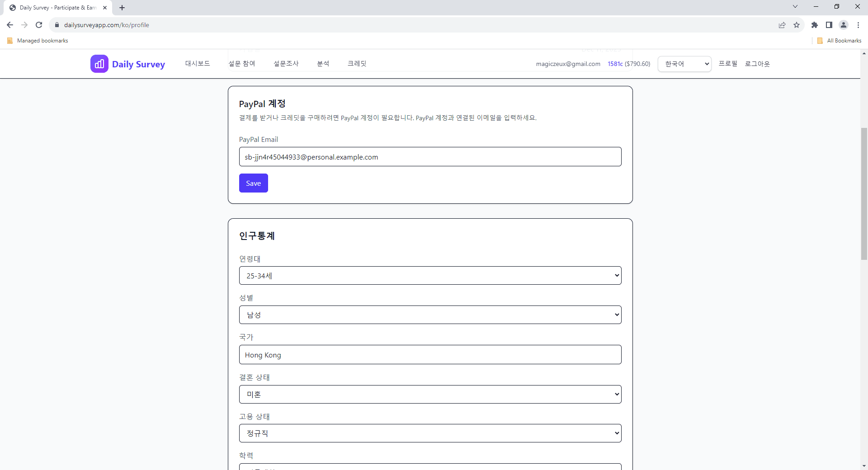Image resolution: width=868 pixels, height=470 pixels.
Task: Open the 미혼 marital status dropdown
Action: coord(430,394)
